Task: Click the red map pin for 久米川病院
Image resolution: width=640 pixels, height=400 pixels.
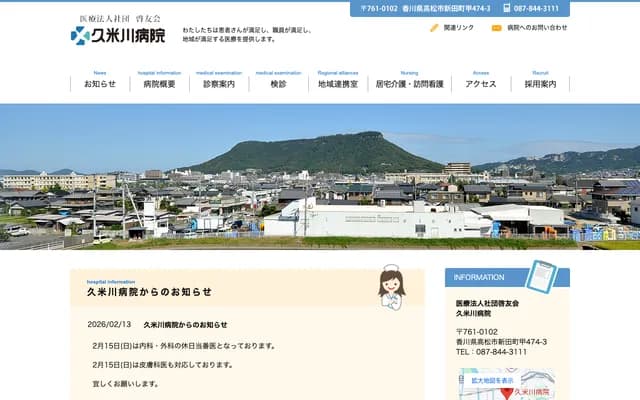Action: (x=507, y=393)
